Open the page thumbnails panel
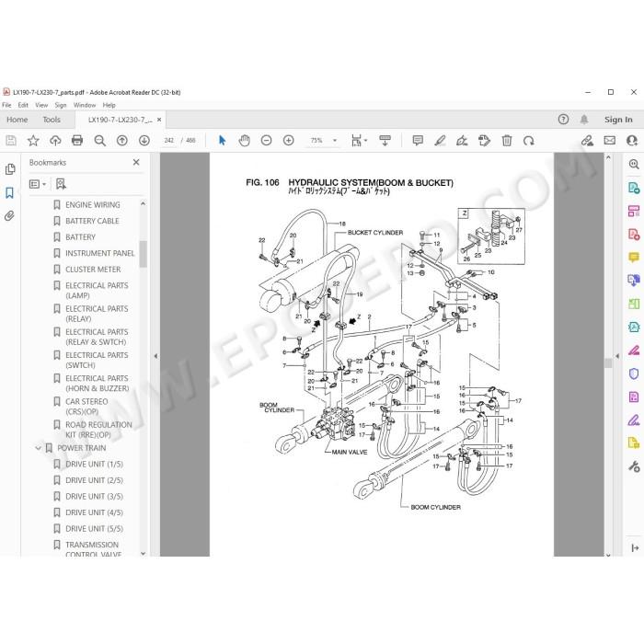Image resolution: width=644 pixels, height=644 pixels. (10, 169)
